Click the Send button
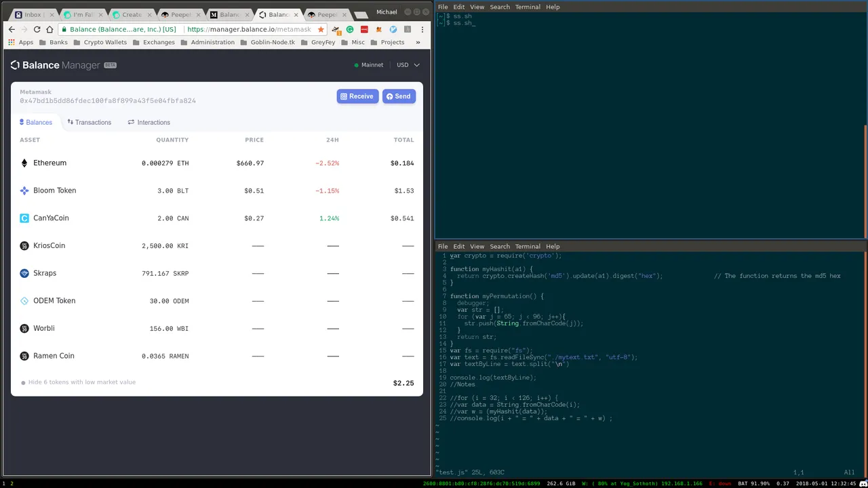The image size is (868, 488). (399, 96)
